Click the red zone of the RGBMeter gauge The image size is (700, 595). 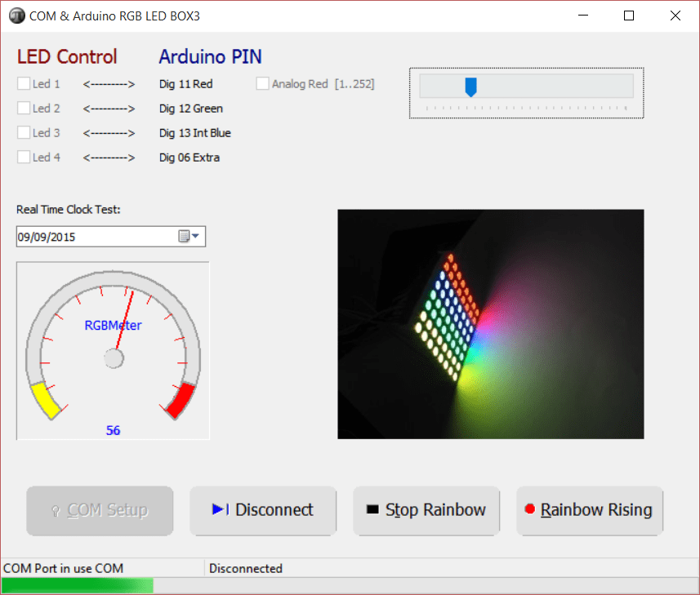[x=180, y=400]
